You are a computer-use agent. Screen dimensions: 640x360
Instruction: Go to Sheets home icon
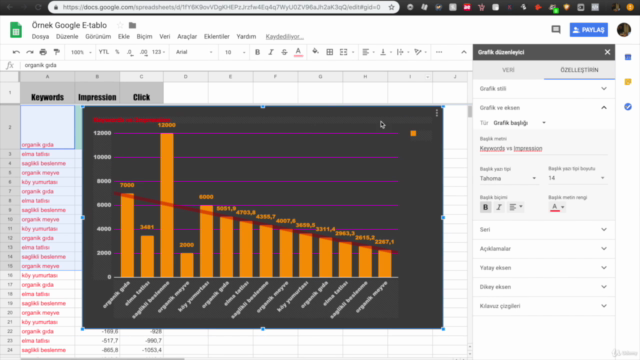pyautogui.click(x=16, y=31)
